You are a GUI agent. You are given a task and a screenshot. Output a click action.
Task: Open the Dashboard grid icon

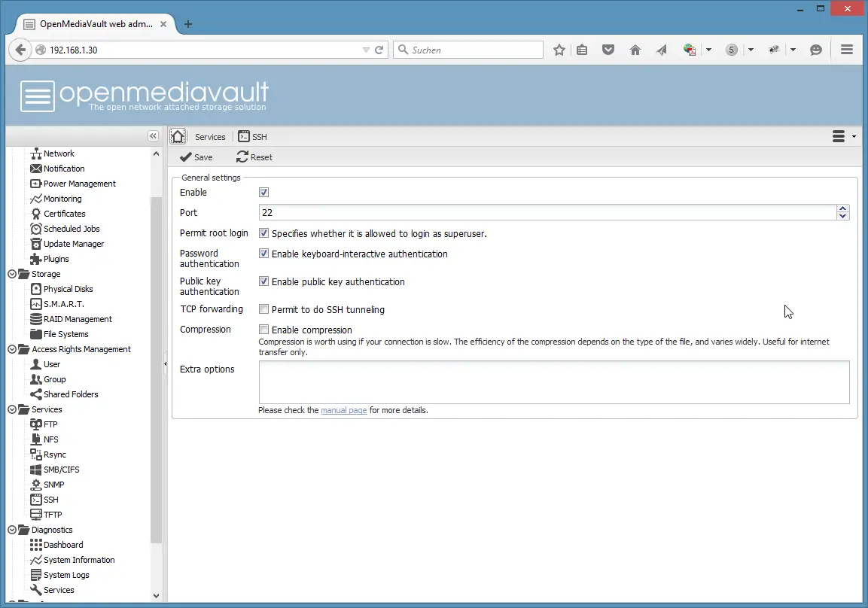[x=36, y=545]
